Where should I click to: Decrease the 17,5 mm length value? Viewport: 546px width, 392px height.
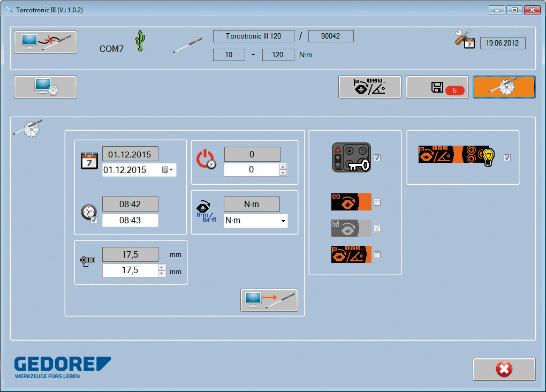(162, 274)
